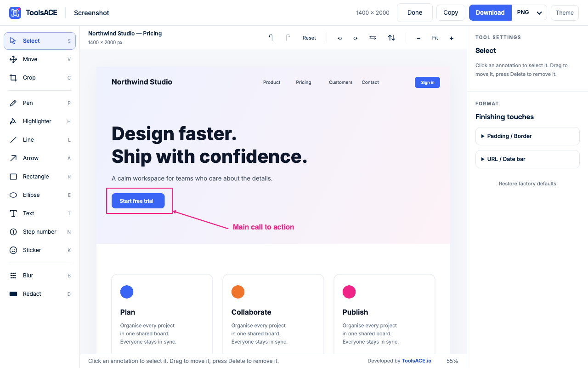Click the Northwind Studio — Pricing title
588x368 pixels.
(x=125, y=34)
